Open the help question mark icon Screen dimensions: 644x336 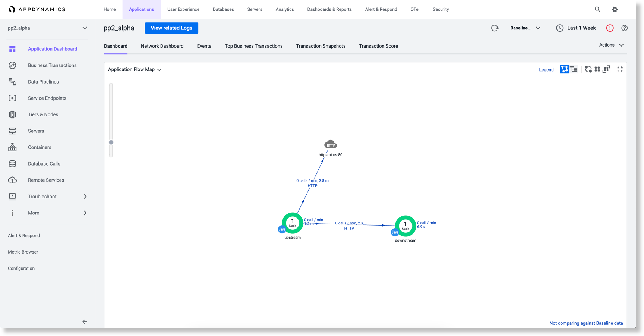(625, 28)
